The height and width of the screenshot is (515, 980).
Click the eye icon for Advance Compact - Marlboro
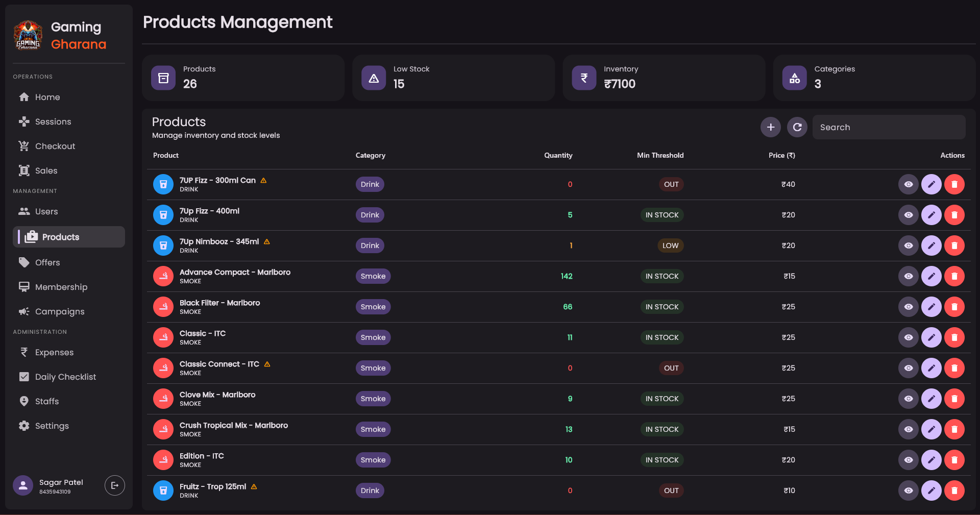(908, 276)
